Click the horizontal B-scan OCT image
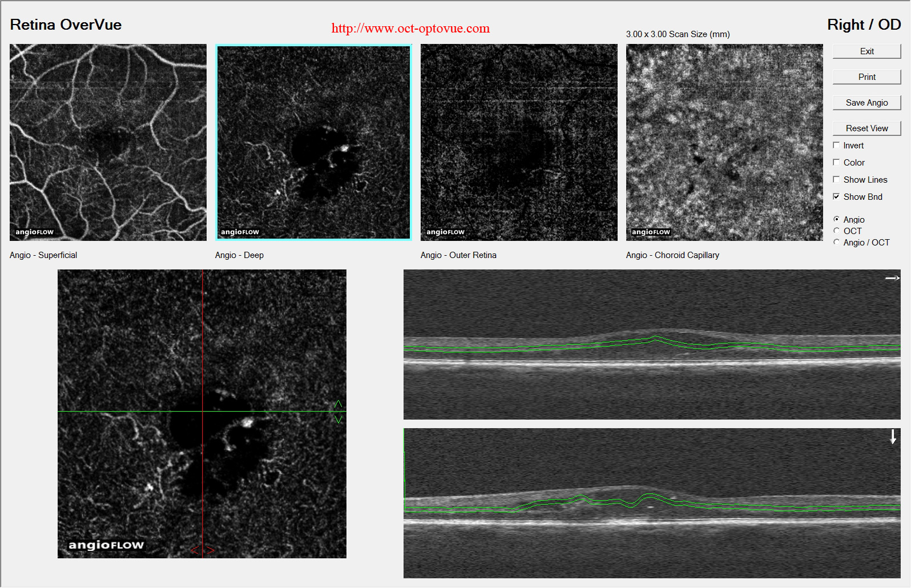The image size is (911, 588). [652, 345]
